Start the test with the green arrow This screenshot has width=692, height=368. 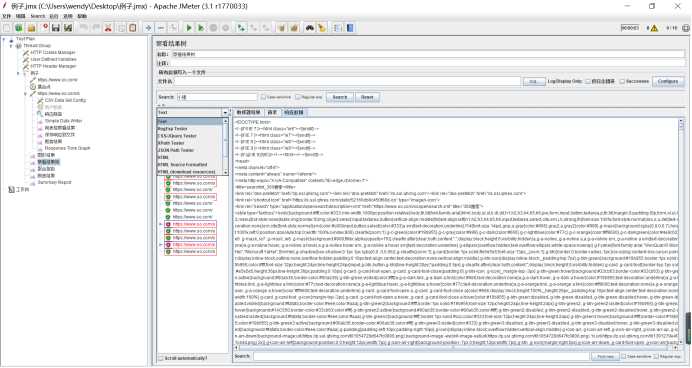click(189, 28)
